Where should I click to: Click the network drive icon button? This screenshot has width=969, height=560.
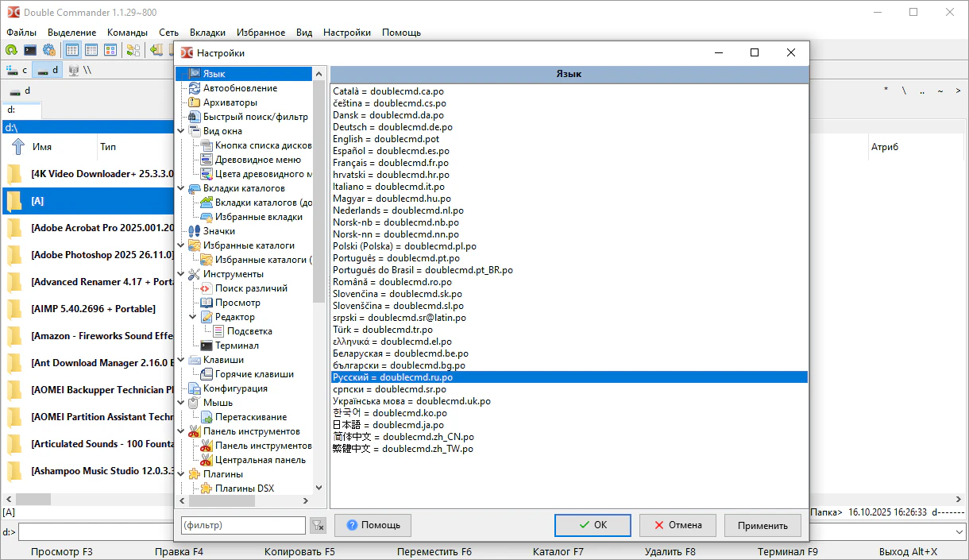pyautogui.click(x=74, y=70)
